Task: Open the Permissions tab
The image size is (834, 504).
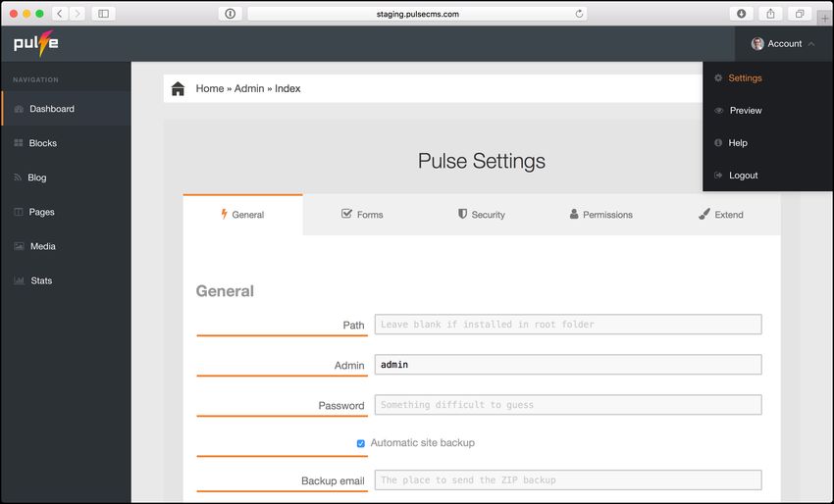Action: click(x=601, y=215)
